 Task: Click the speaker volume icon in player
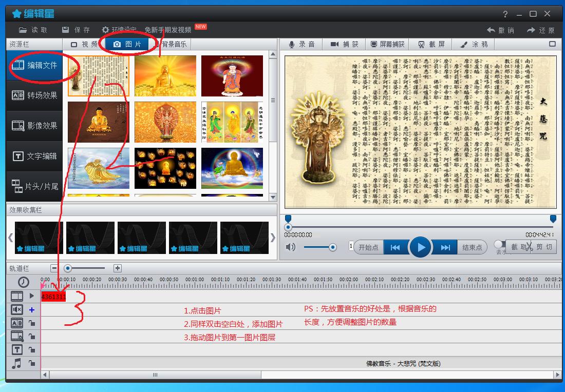tap(291, 247)
